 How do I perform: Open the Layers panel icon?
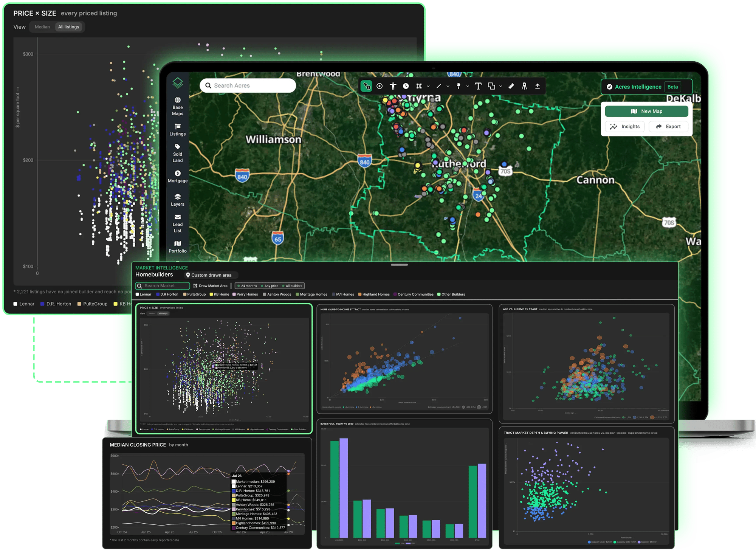[x=177, y=200]
